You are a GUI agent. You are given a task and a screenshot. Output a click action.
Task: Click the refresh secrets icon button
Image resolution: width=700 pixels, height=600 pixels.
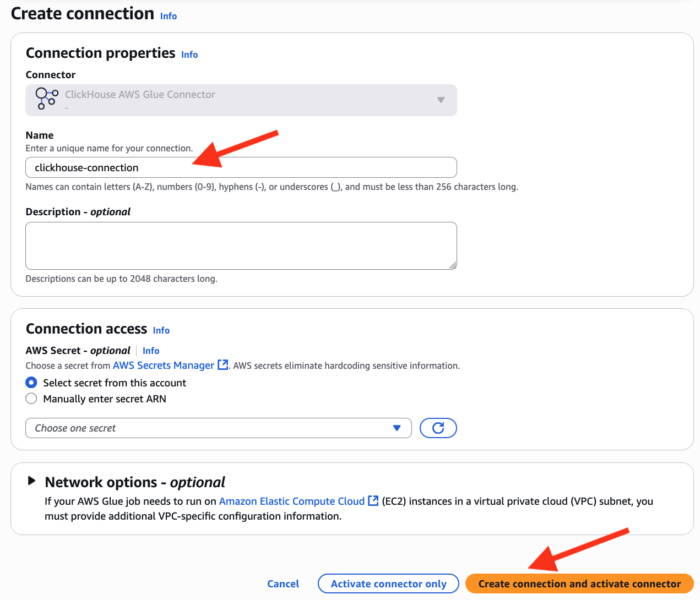click(x=438, y=428)
